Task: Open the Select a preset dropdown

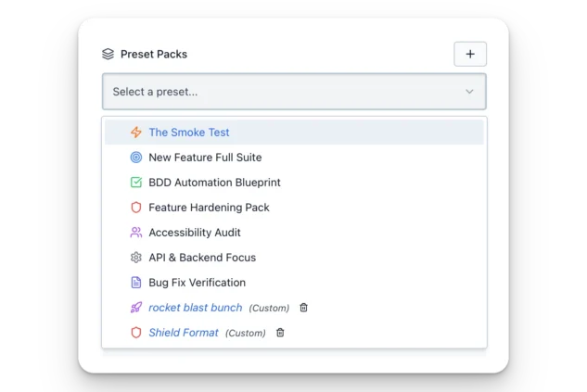Action: (278, 92)
